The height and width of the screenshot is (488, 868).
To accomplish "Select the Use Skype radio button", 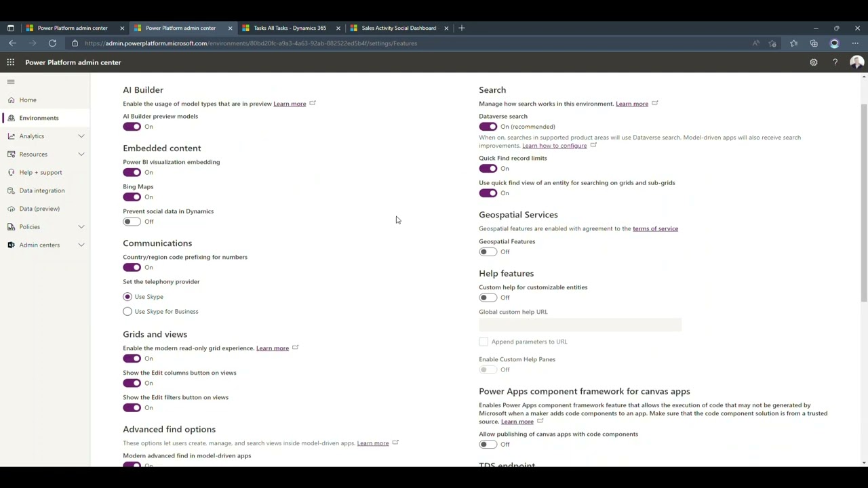I will (127, 297).
